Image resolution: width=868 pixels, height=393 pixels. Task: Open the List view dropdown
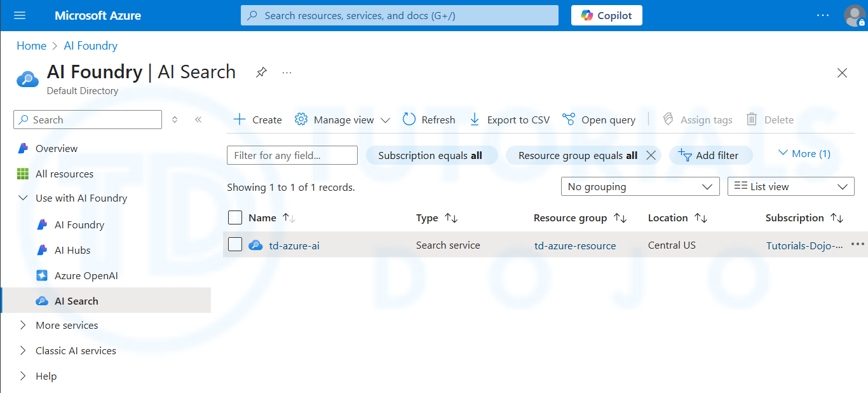790,186
